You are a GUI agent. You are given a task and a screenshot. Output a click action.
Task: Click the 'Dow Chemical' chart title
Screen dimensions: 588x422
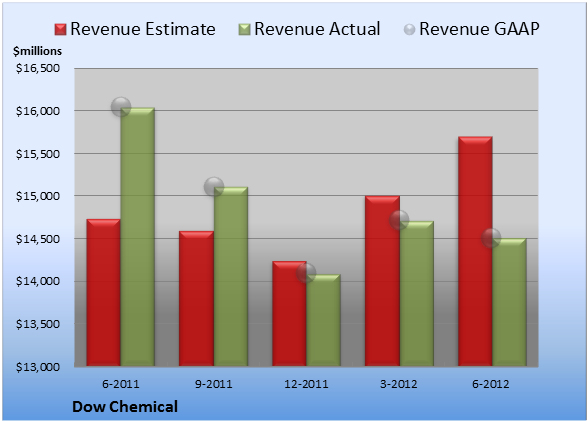125,407
